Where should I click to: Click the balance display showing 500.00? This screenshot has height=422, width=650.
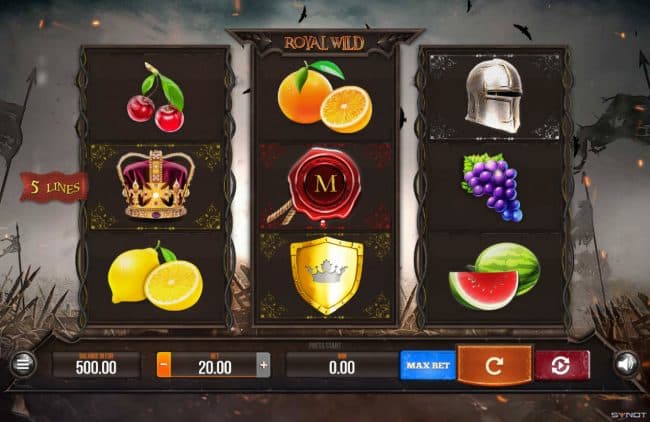[x=96, y=365]
